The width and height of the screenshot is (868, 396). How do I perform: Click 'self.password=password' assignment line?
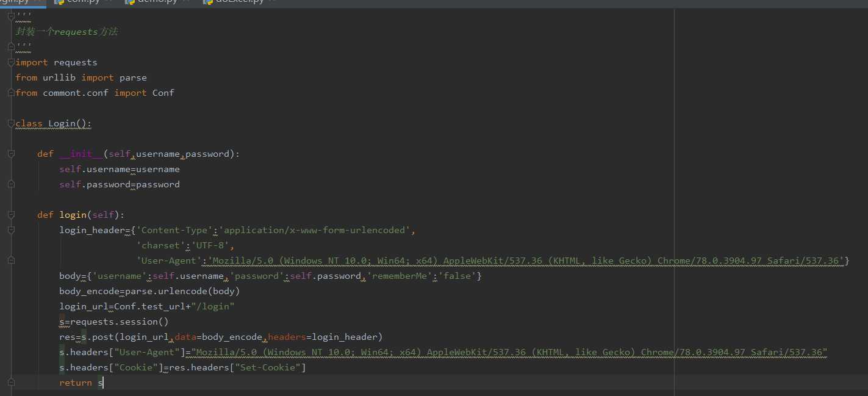click(120, 184)
